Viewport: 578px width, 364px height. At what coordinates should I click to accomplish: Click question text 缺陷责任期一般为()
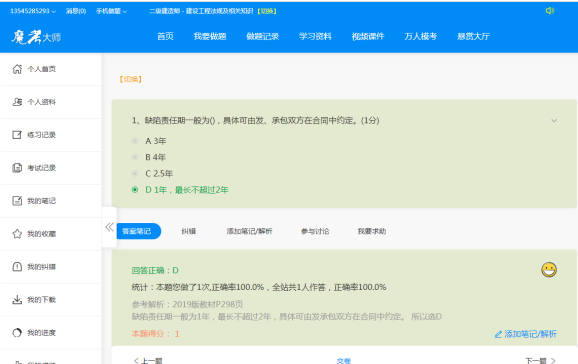pyautogui.click(x=180, y=121)
